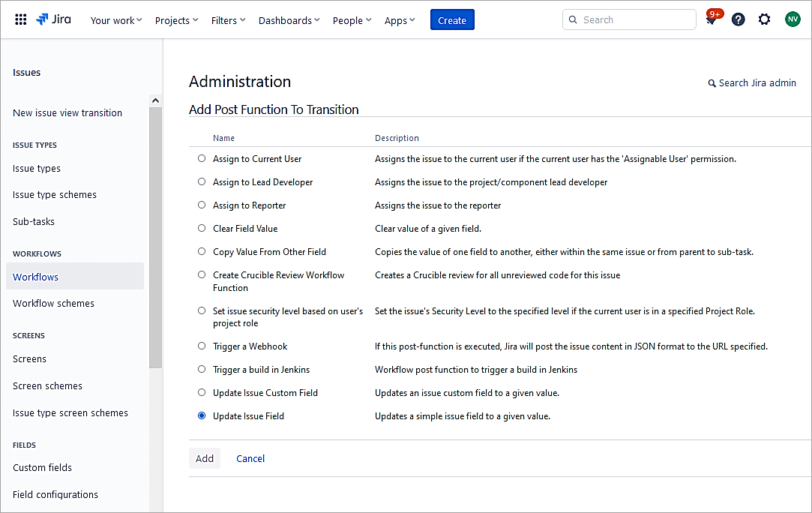This screenshot has height=513, width=812.
Task: Click the Add button
Action: tap(204, 458)
